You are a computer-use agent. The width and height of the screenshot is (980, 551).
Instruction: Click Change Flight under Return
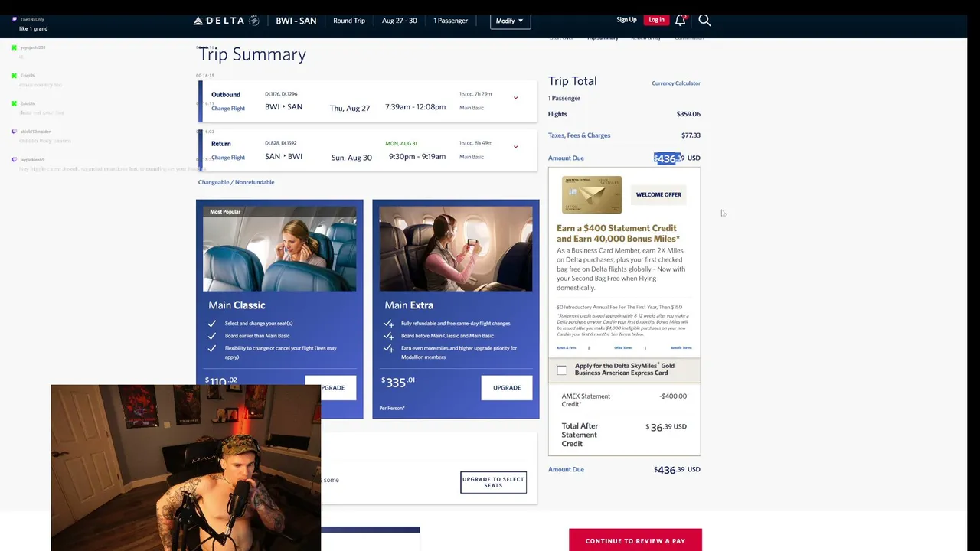click(228, 158)
